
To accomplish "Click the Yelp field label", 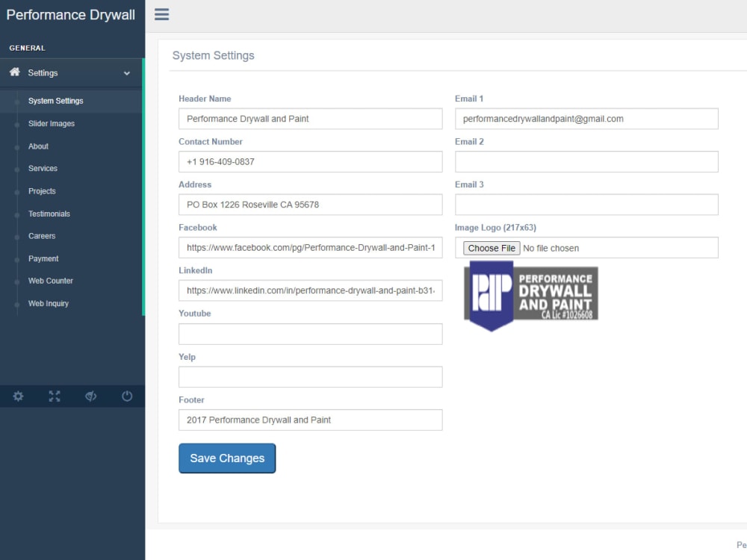I will point(187,357).
